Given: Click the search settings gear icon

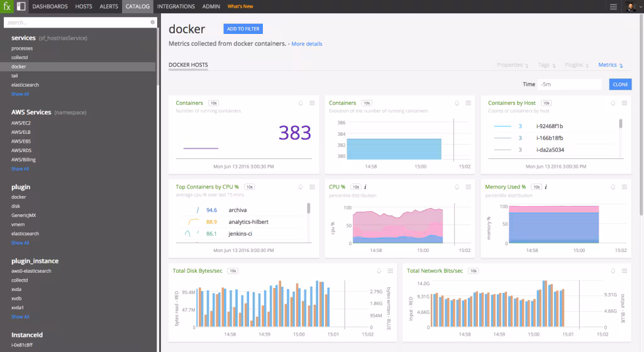Looking at the screenshot, I should 152,22.
